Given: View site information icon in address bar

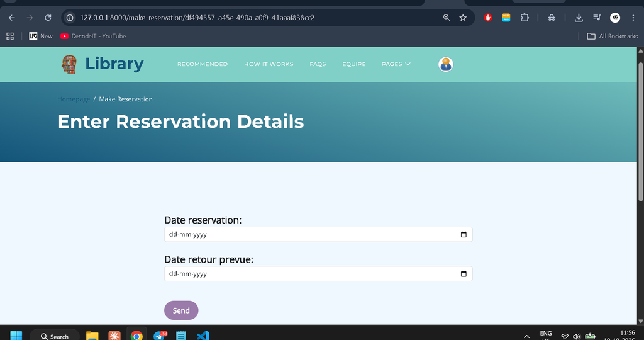Looking at the screenshot, I should pyautogui.click(x=70, y=18).
